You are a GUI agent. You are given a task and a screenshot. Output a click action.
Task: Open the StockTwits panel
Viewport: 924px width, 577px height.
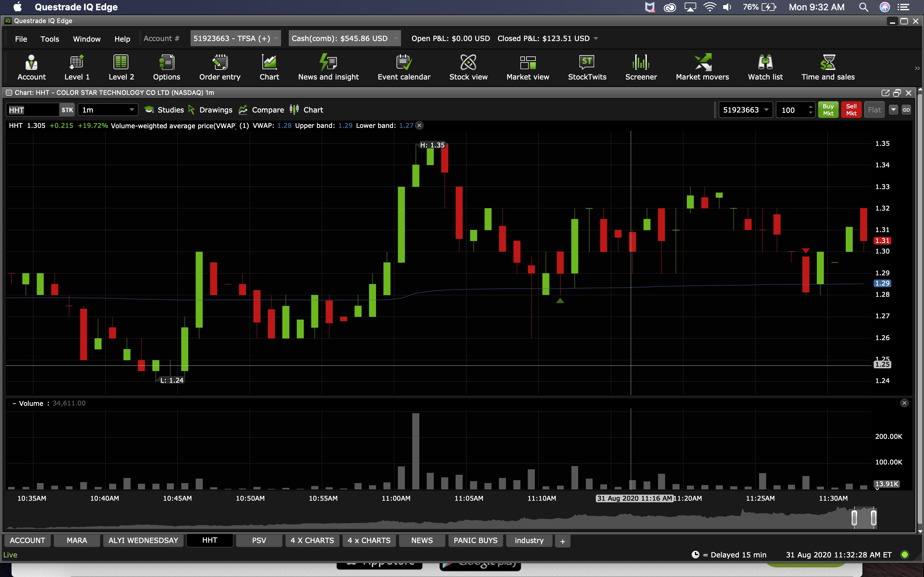coord(587,67)
